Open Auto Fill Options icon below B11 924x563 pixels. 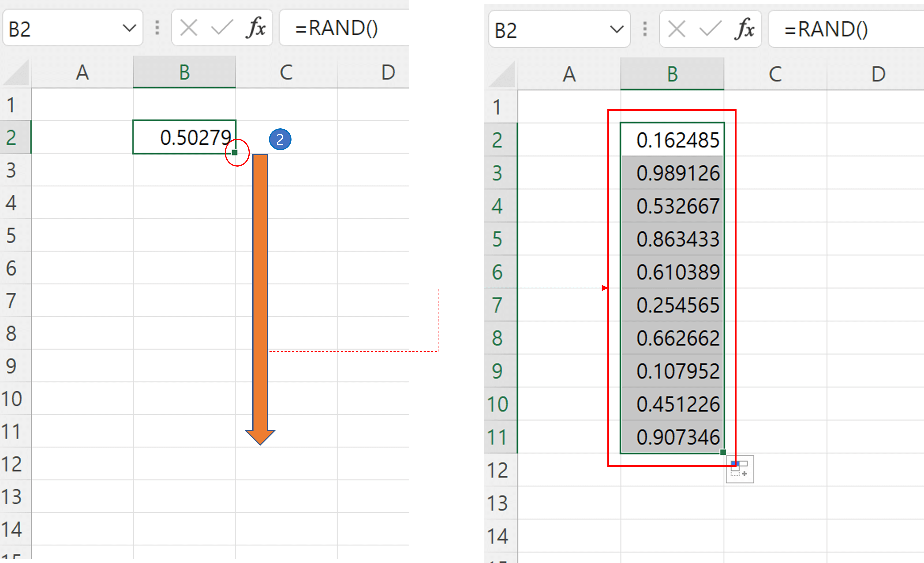coord(740,469)
